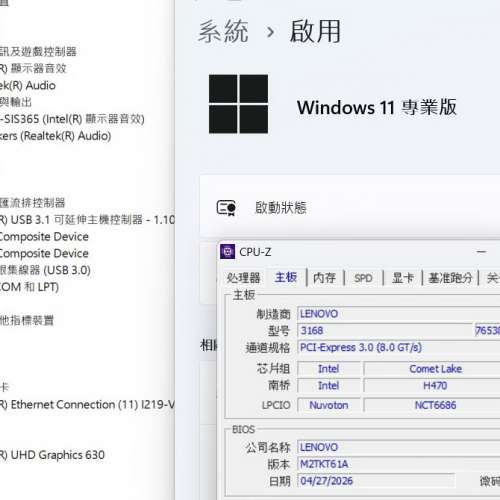Click the Intel value in the 南桥 row
The width and height of the screenshot is (500, 500).
coord(329,385)
